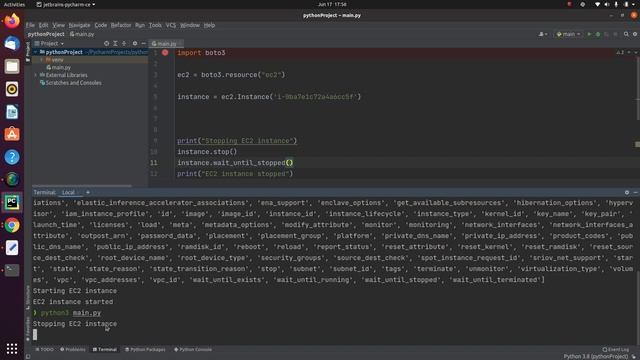Screen dimensions: 640x360
Task: Open the Refactor menu
Action: tap(121, 25)
